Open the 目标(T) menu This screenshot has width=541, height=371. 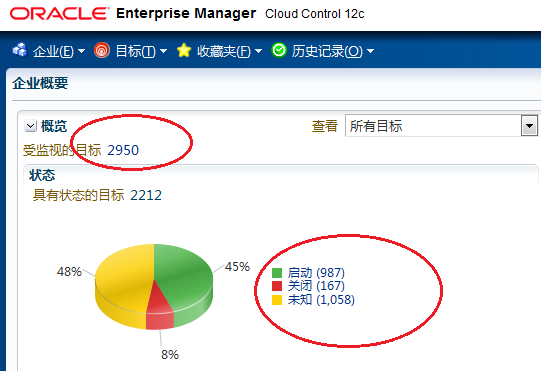[141, 51]
